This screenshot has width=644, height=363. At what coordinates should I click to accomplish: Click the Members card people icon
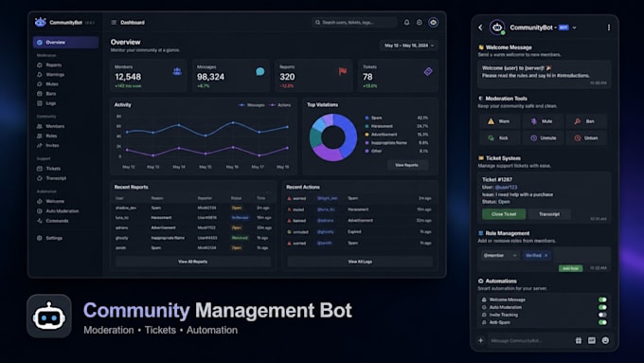click(177, 71)
